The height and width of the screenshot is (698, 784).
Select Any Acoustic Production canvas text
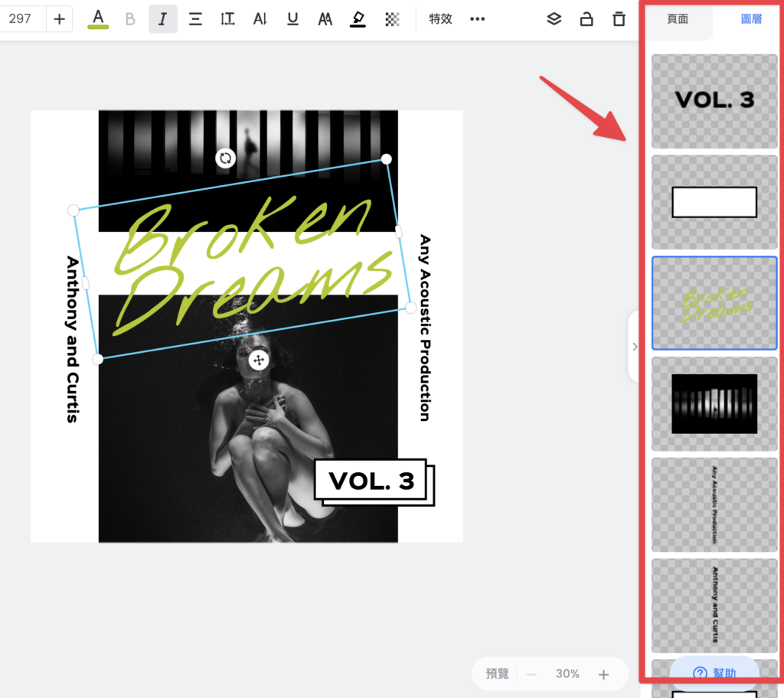click(424, 328)
